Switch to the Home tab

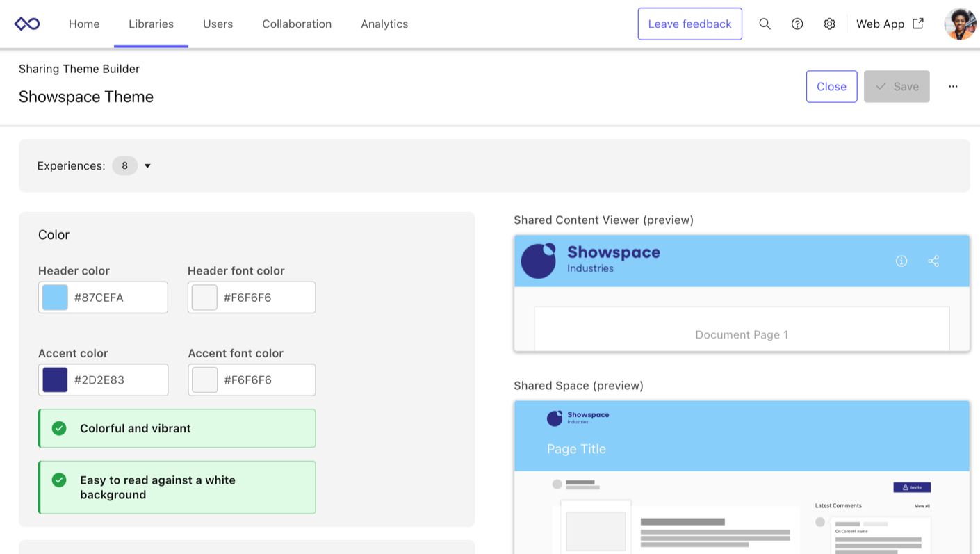click(x=84, y=24)
